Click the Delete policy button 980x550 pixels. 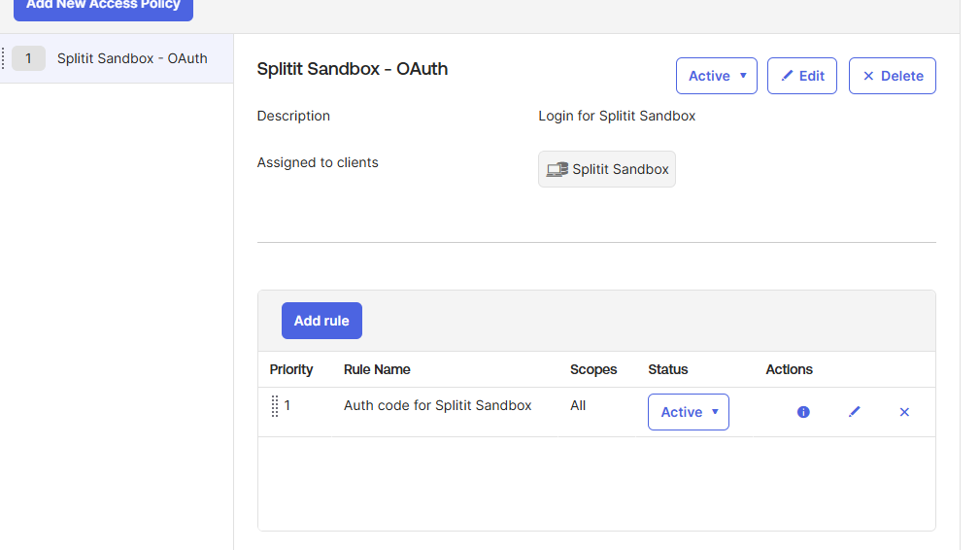point(892,76)
